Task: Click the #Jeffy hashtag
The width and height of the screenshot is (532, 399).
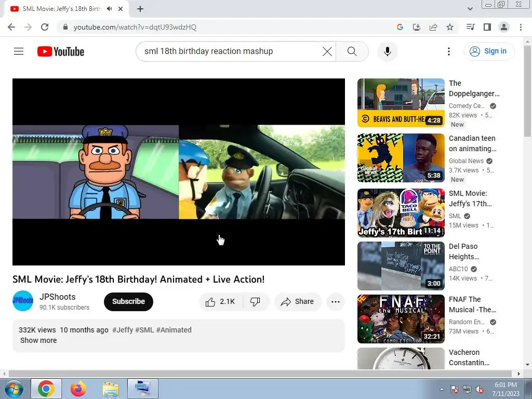Action: [123, 330]
